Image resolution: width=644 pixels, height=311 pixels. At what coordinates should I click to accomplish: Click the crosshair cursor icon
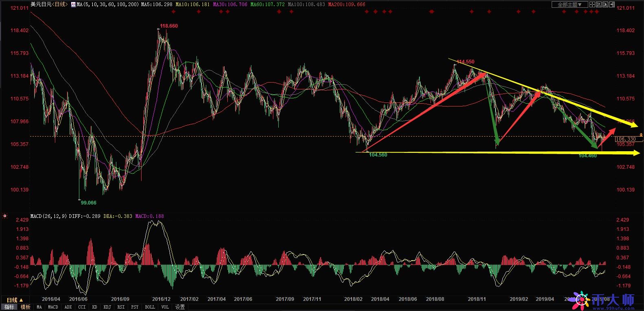592,4
